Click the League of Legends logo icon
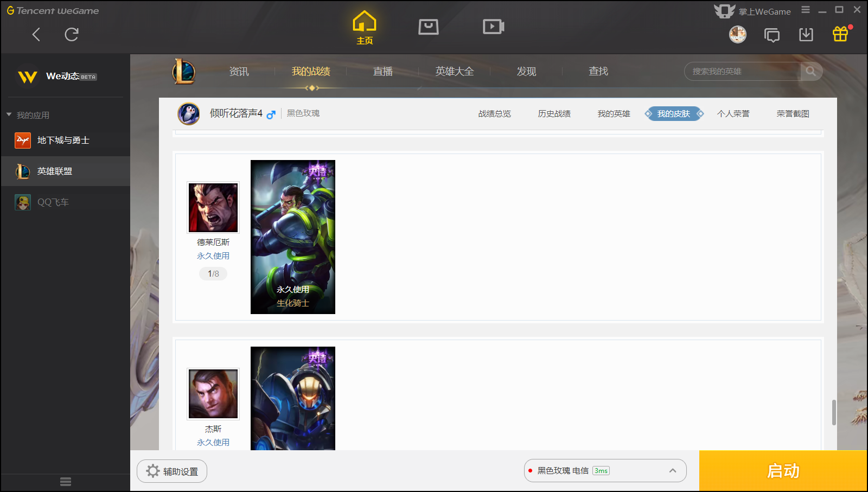 coord(184,72)
